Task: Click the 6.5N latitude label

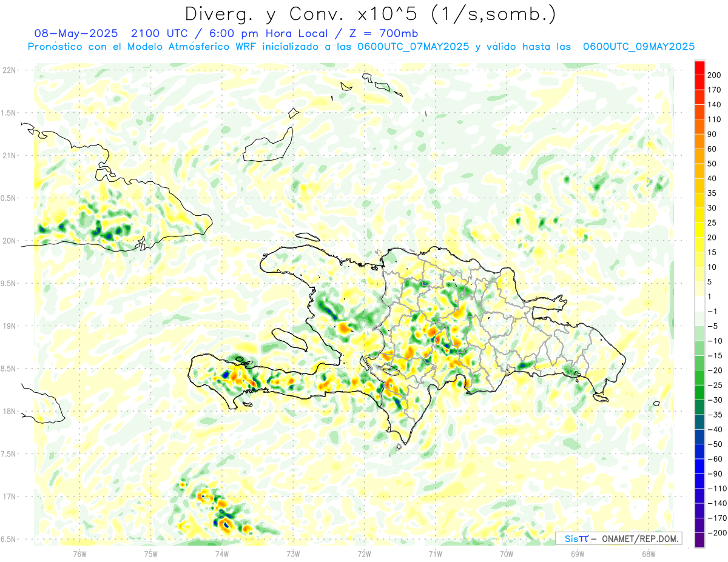Action: [x=8, y=539]
